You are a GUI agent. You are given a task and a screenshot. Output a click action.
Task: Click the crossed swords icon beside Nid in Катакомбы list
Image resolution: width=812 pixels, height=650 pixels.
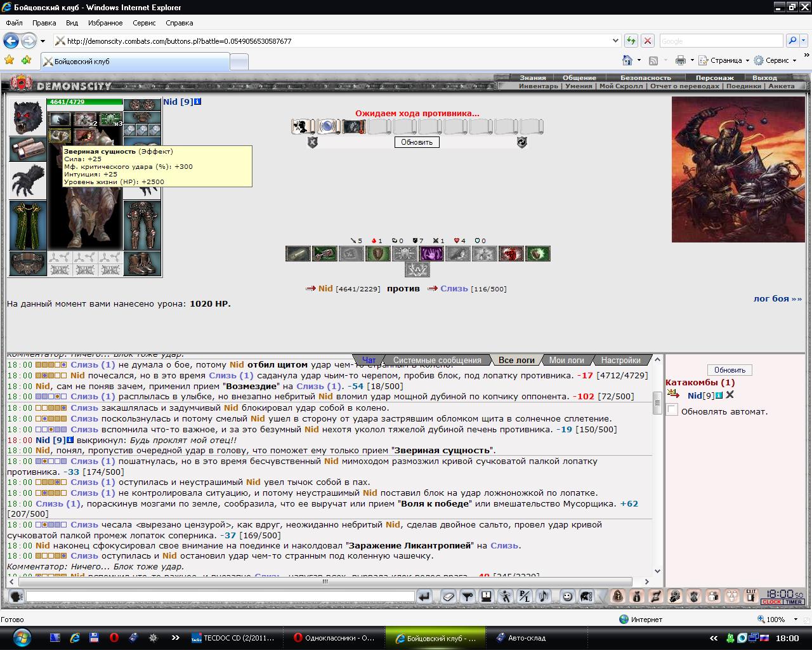tap(730, 395)
